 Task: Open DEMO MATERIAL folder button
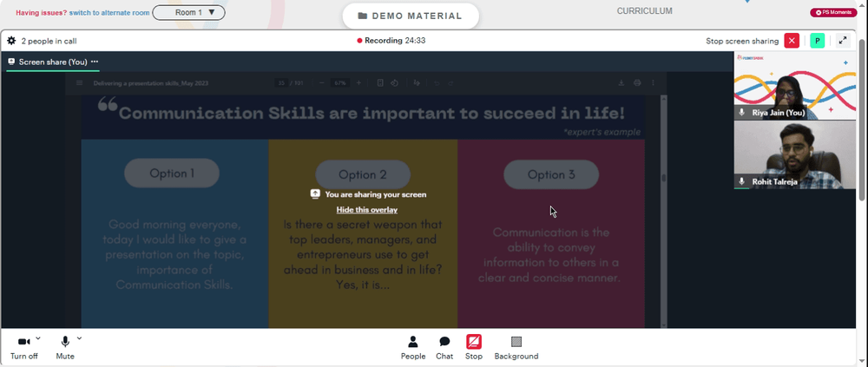click(411, 16)
